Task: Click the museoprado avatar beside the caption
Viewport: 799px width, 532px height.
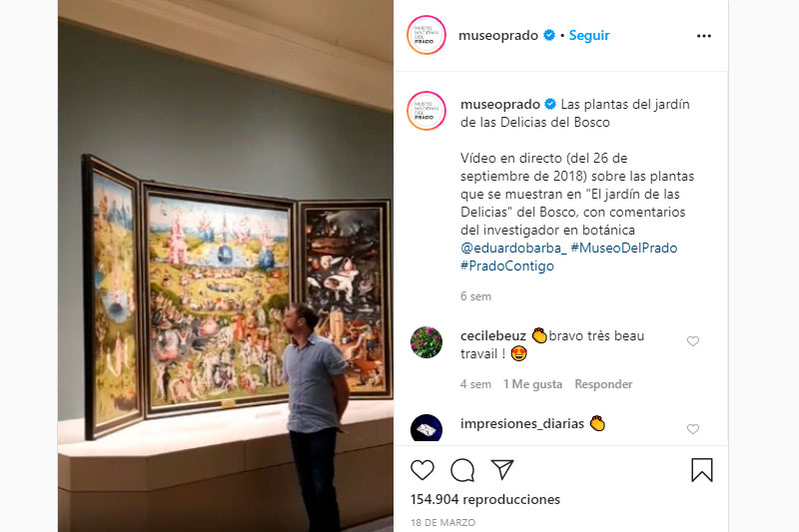Action: click(426, 111)
